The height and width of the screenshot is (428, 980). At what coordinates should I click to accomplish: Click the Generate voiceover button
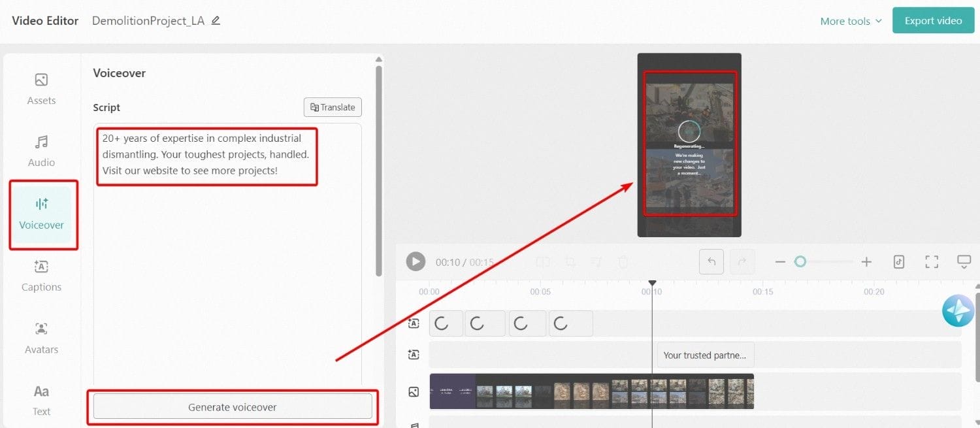point(233,406)
